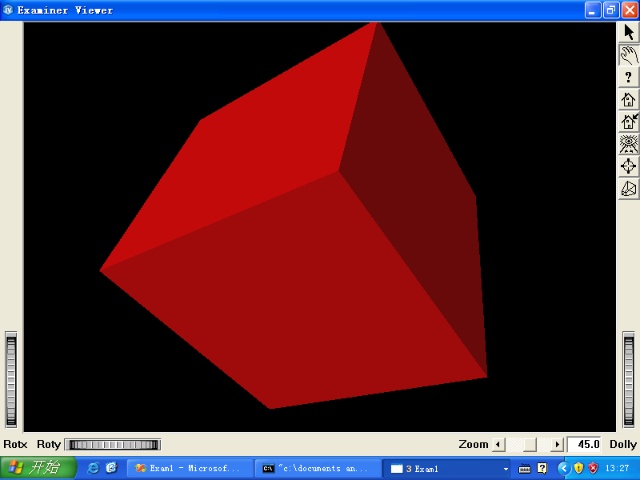Click the Rotx thumbwheel on the left
The height and width of the screenshot is (480, 640).
point(11,380)
